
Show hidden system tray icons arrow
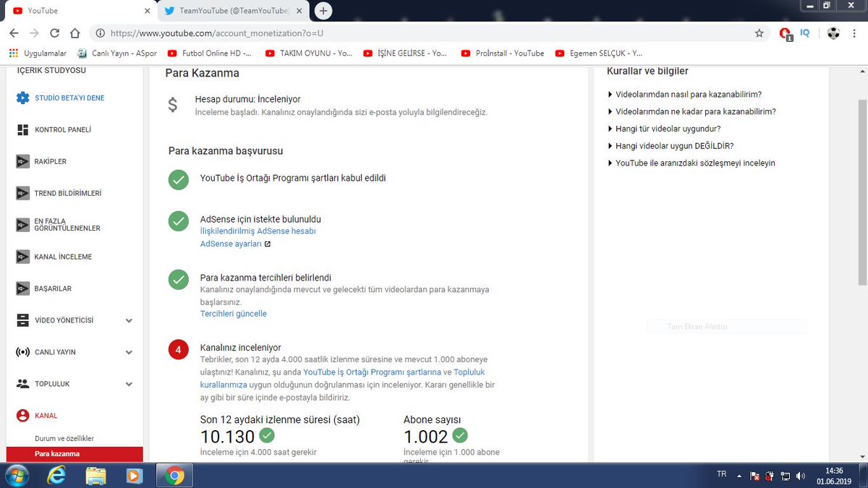click(x=740, y=475)
